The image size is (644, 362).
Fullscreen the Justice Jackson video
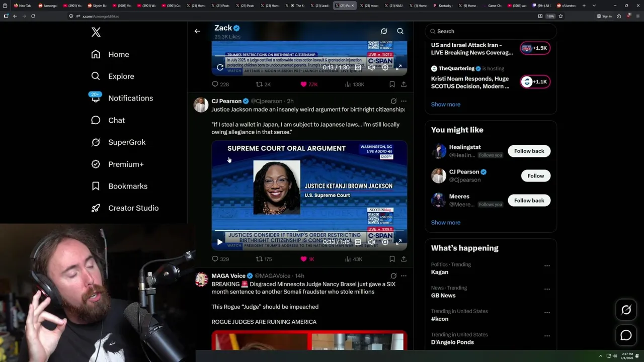point(398,242)
